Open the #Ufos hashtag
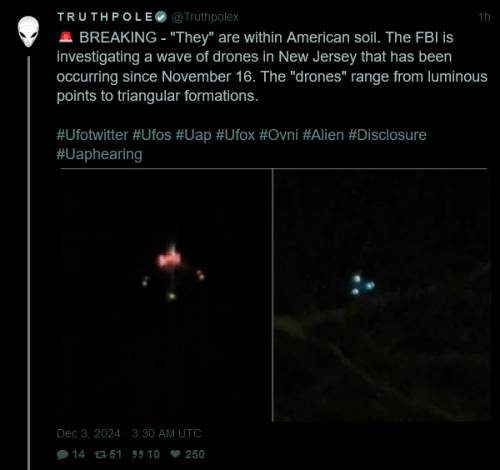500x470 pixels. [x=152, y=135]
